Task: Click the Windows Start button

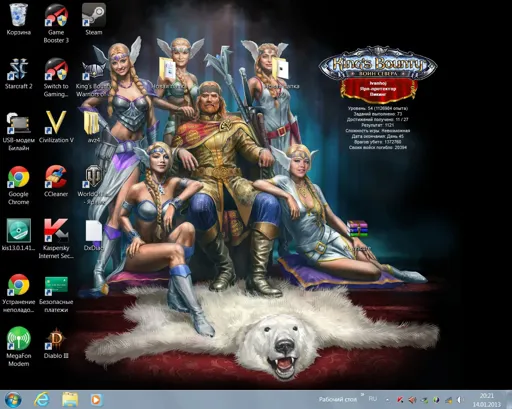Action: coord(13,400)
